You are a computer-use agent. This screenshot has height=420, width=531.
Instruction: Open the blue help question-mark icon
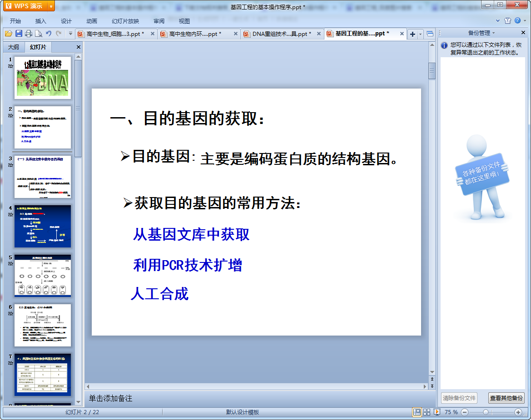pos(517,20)
